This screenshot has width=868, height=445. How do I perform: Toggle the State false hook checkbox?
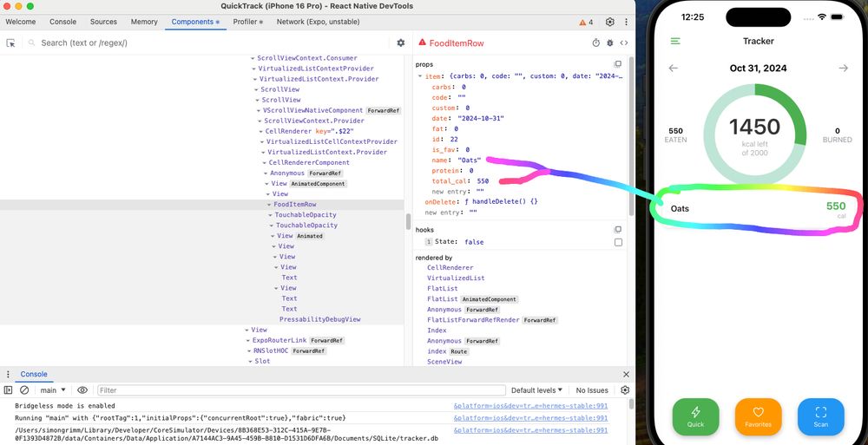618,242
